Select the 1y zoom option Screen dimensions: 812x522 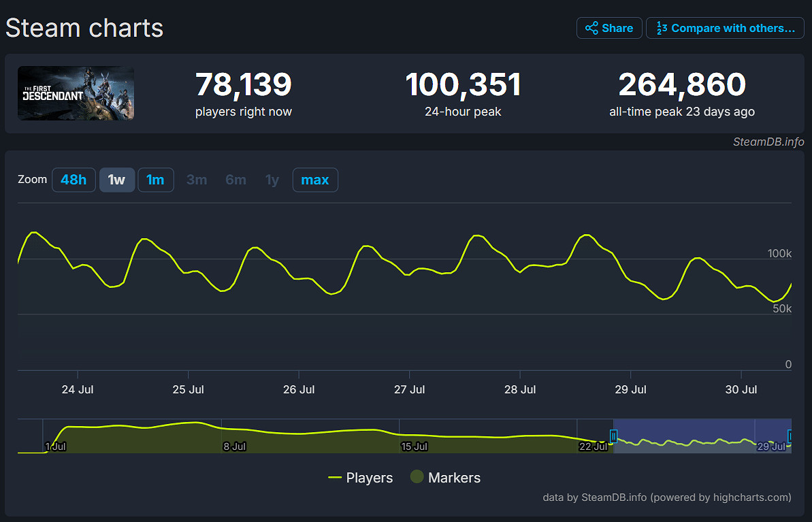pyautogui.click(x=272, y=180)
